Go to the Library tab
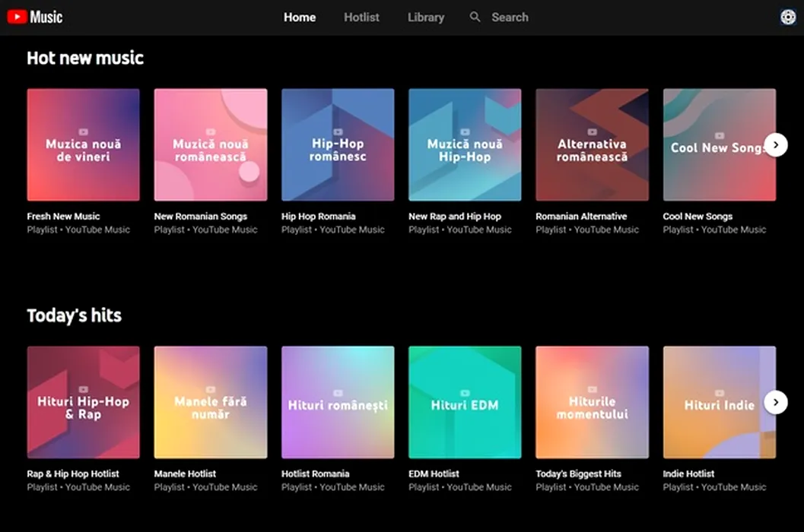The width and height of the screenshot is (804, 532). pyautogui.click(x=426, y=17)
